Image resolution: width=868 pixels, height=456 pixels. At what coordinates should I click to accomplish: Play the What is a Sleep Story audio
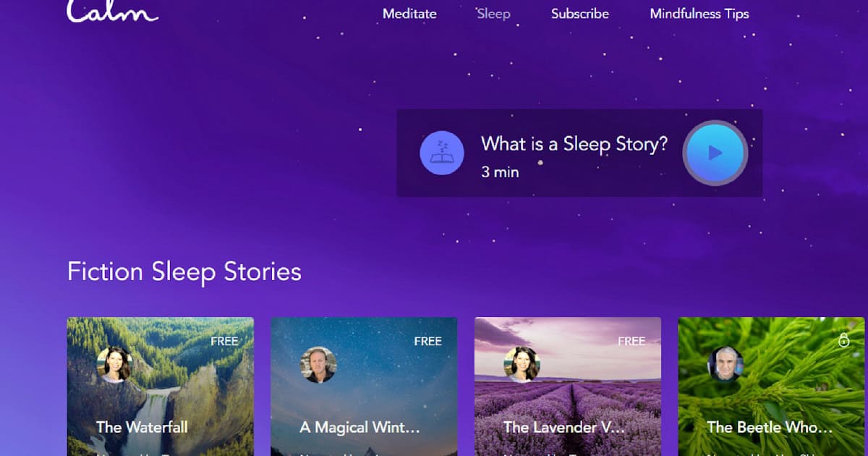(x=715, y=153)
